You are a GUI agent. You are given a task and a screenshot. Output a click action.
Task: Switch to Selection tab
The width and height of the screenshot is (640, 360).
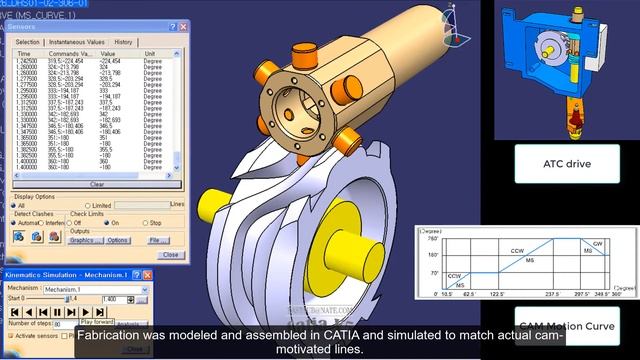tap(27, 42)
